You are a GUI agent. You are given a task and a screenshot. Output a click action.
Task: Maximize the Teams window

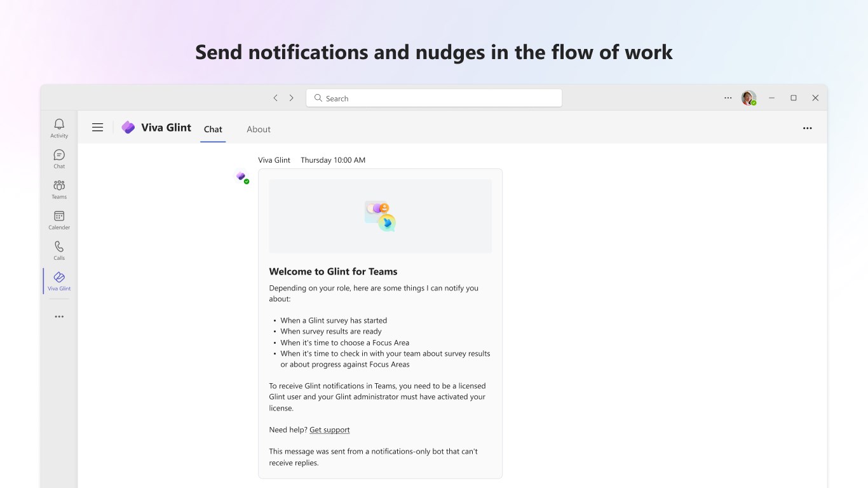coord(794,98)
